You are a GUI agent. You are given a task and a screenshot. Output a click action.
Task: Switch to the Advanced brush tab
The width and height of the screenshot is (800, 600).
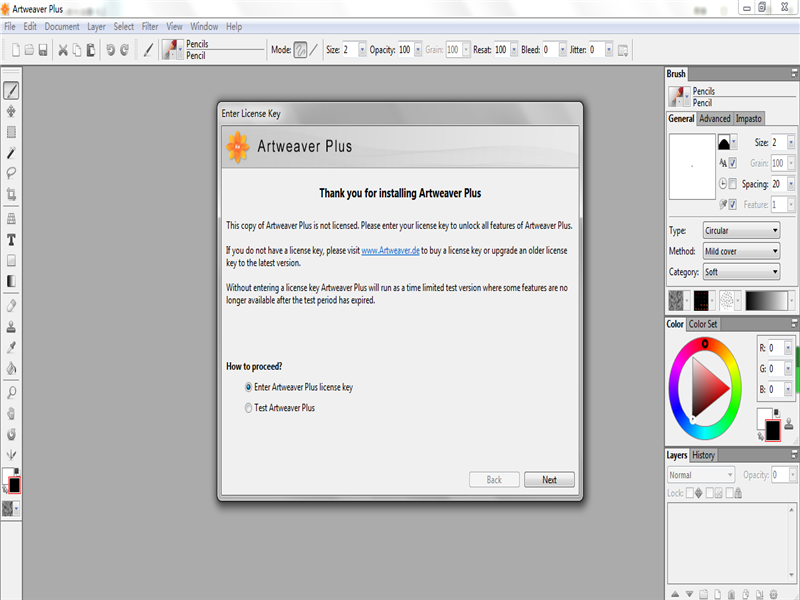coord(714,118)
